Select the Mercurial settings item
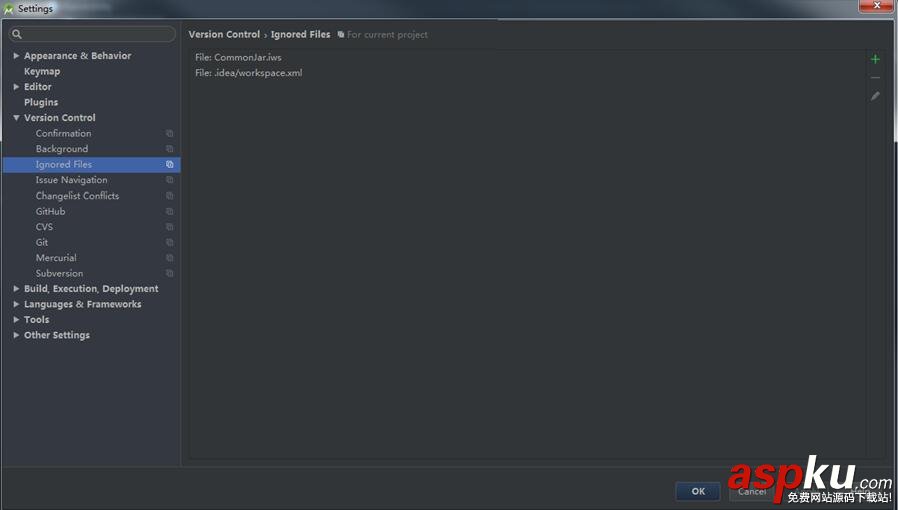Screen dimensions: 898x510 pos(56,258)
